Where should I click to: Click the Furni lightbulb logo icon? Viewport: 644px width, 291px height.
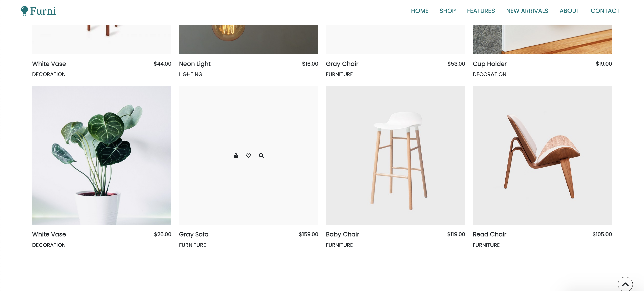24,11
